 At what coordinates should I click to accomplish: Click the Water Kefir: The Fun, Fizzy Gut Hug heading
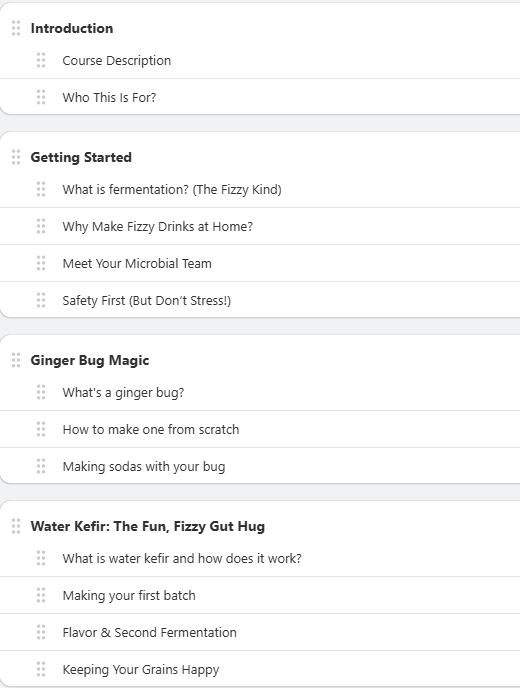pyautogui.click(x=148, y=526)
